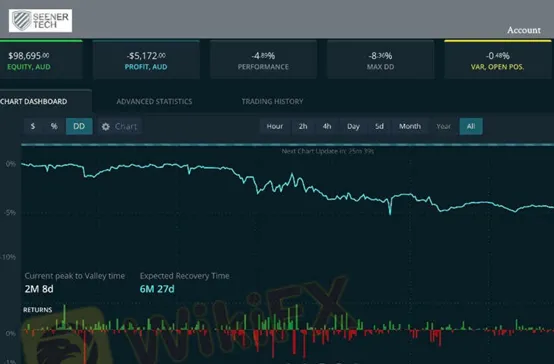This screenshot has width=554, height=364.
Task: Click the '6M 27d' recovery time value
Action: coord(157,289)
